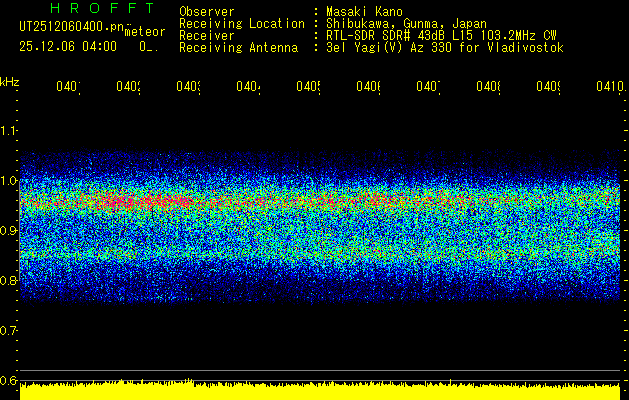Click the 0.7 kHz frequency axis tick
The height and width of the screenshot is (400, 629).
(x=9, y=331)
